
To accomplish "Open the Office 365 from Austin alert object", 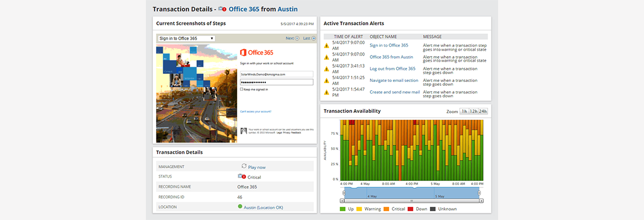I will tap(391, 57).
